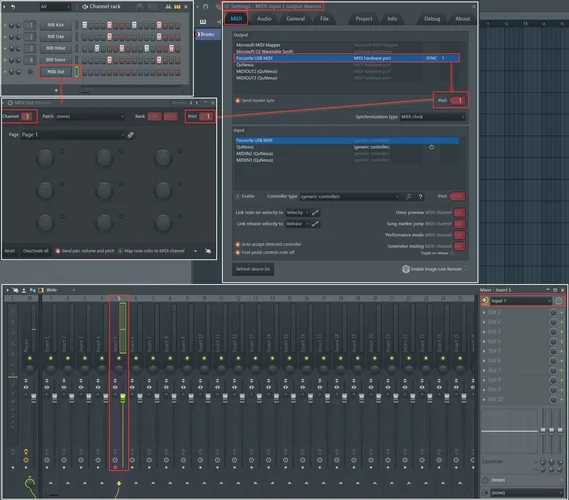The image size is (569, 500).
Task: Click the icon at bottom-right of MIDI Out window
Action: coord(208,251)
